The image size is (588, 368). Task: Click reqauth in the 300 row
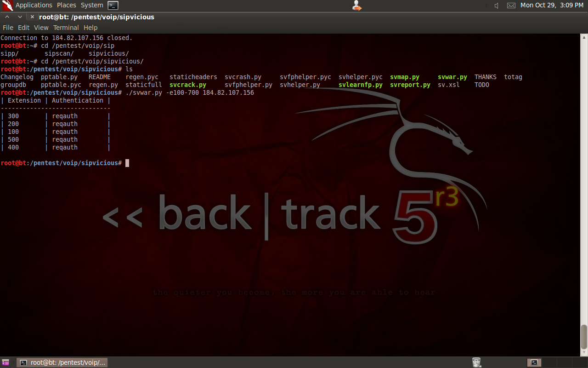pos(65,116)
